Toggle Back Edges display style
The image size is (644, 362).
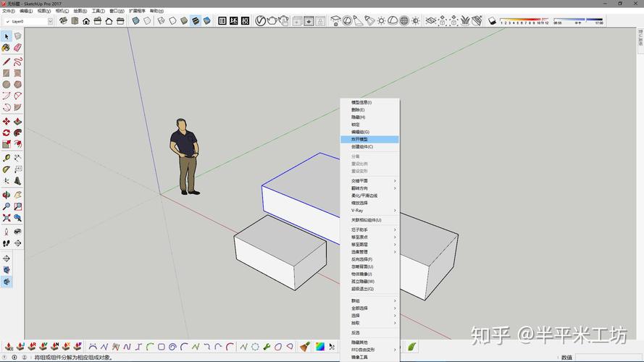tap(147, 21)
